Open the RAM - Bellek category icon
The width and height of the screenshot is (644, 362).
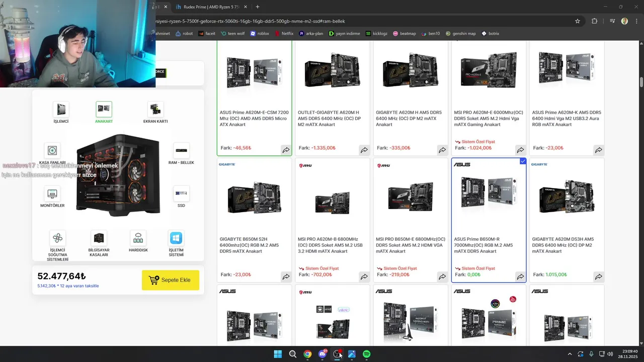pyautogui.click(x=181, y=150)
